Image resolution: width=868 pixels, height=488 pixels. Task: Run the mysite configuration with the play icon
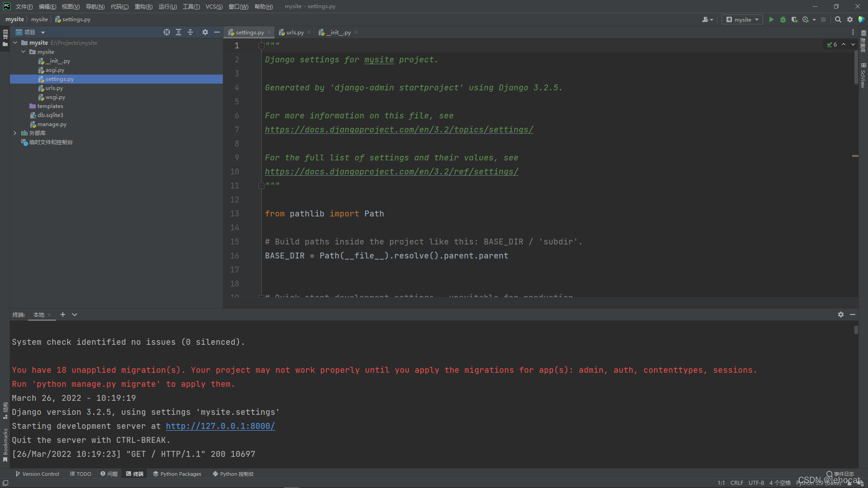pyautogui.click(x=771, y=19)
